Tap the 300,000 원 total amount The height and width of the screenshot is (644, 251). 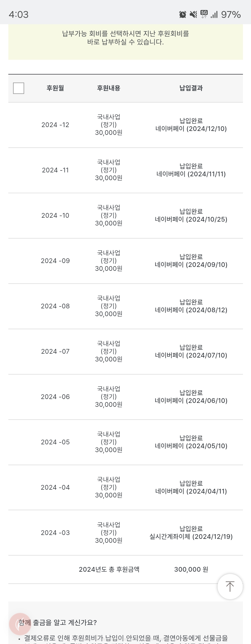click(x=191, y=569)
